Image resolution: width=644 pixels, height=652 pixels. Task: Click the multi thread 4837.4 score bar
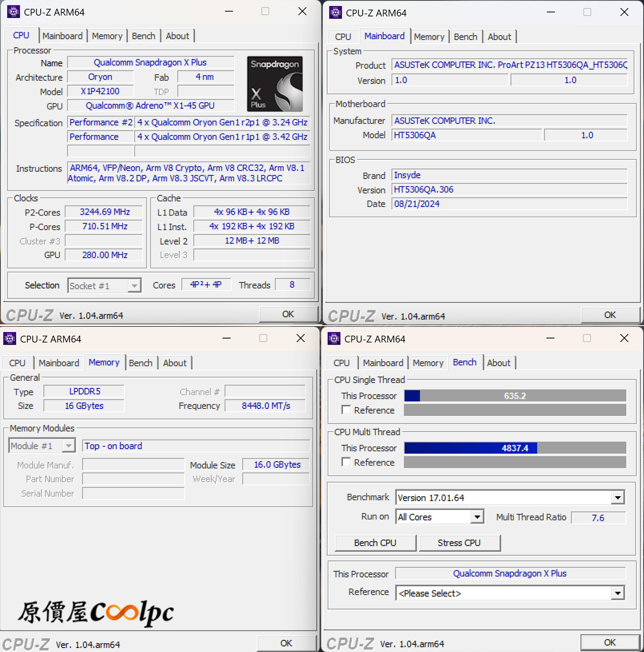pos(515,448)
